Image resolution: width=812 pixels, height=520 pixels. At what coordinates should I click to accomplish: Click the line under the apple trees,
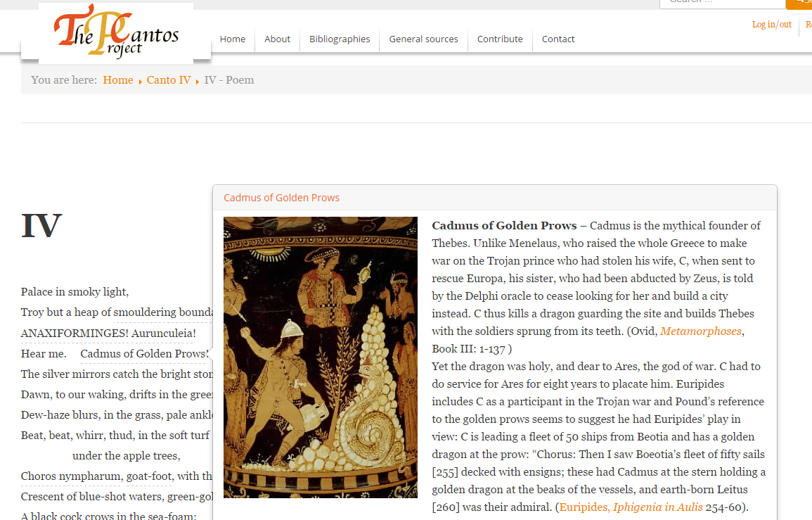pos(127,456)
